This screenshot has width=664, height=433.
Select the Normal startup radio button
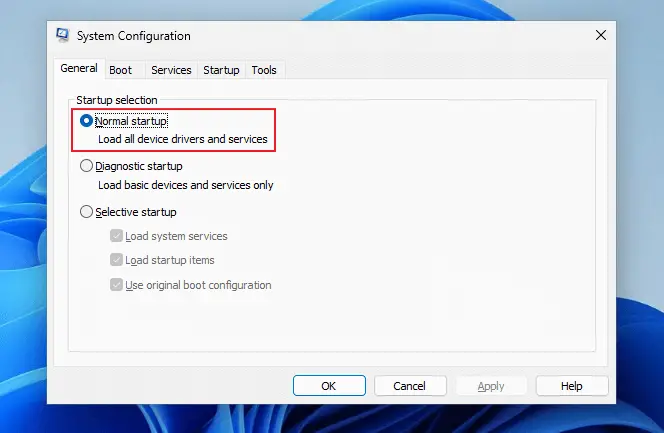click(x=86, y=121)
